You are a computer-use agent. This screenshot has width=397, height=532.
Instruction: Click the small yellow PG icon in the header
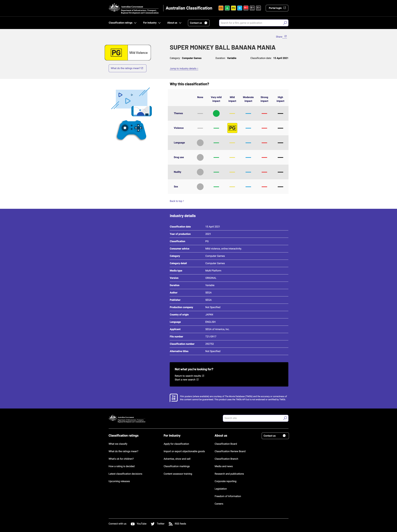pos(233,8)
